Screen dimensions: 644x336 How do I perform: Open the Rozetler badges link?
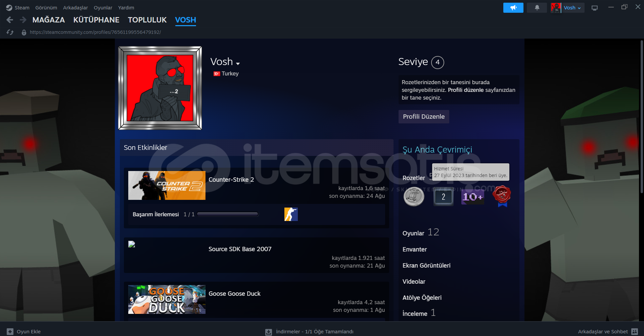tap(414, 178)
